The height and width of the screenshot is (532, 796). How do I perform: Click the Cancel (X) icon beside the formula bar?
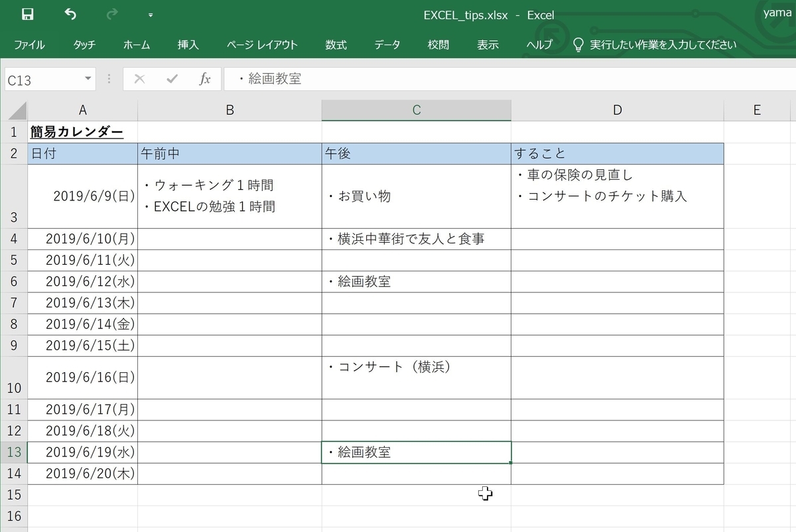point(139,78)
